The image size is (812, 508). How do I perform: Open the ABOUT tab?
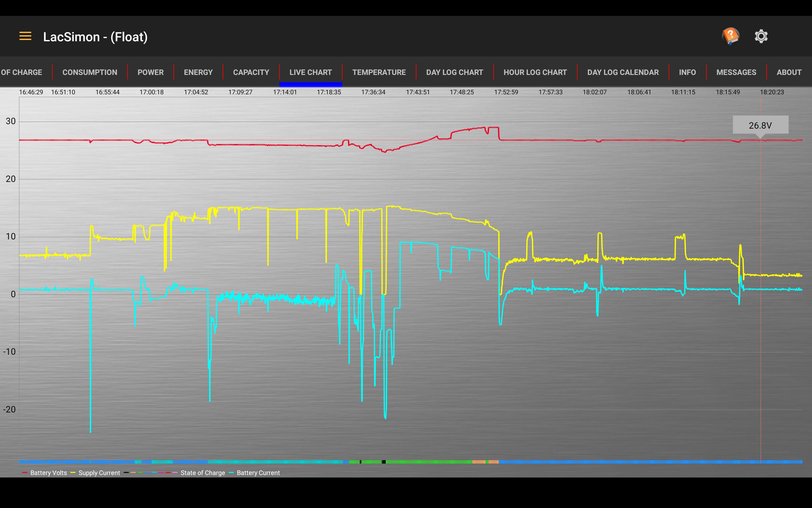789,72
